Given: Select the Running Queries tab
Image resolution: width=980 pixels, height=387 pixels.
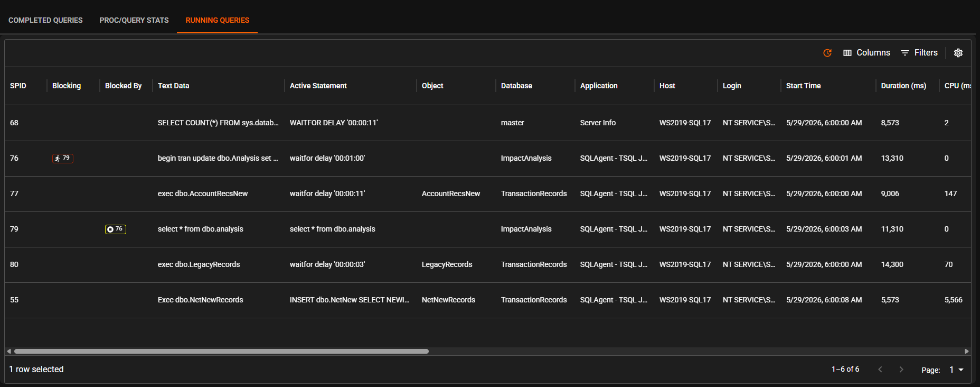Looking at the screenshot, I should 218,20.
